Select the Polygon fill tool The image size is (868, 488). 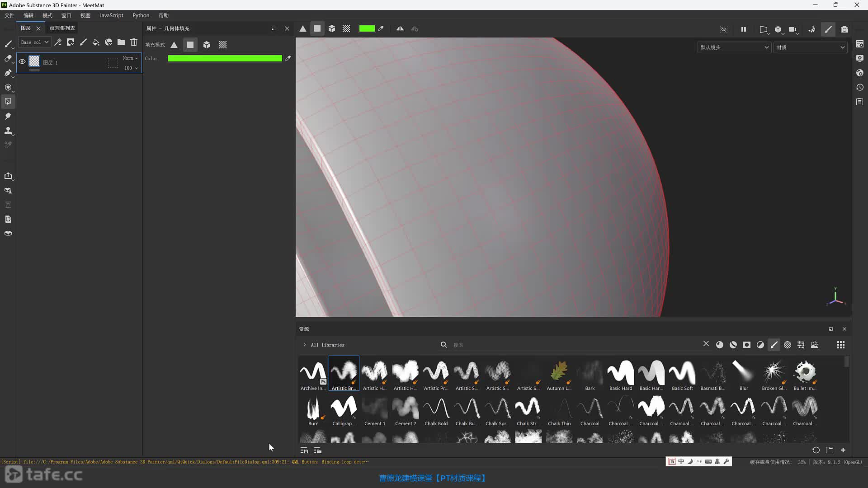pyautogui.click(x=8, y=102)
